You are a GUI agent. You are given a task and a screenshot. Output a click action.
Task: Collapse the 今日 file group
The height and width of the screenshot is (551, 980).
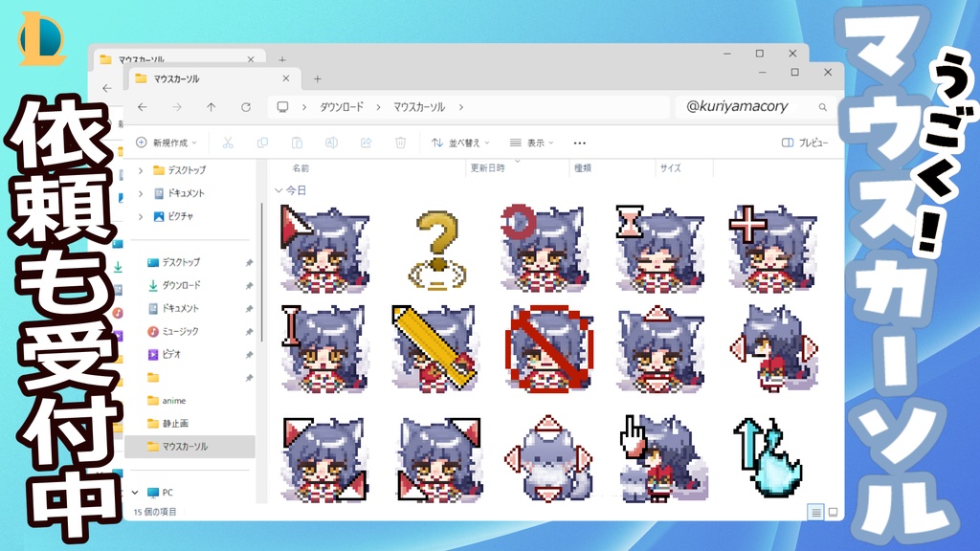(x=280, y=188)
